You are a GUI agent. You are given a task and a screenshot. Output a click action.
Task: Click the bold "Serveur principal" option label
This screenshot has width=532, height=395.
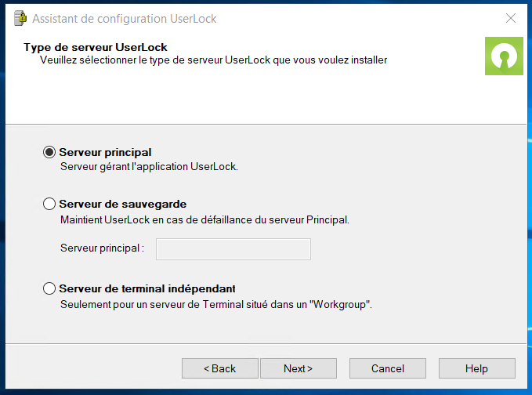coord(105,152)
